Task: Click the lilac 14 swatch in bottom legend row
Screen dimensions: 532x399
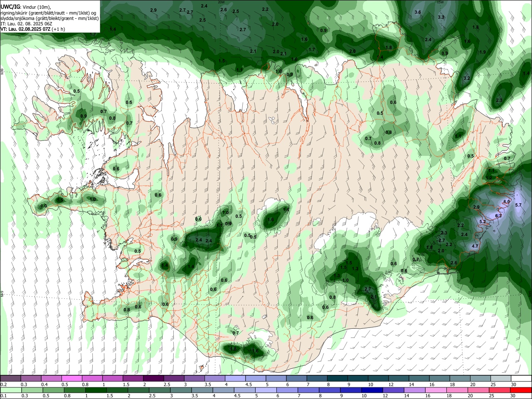Action: pyautogui.click(x=415, y=390)
